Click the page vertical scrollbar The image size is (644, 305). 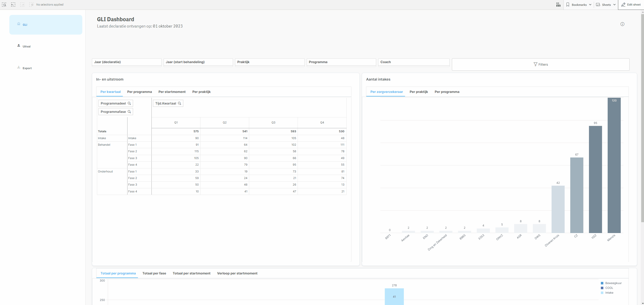642,119
